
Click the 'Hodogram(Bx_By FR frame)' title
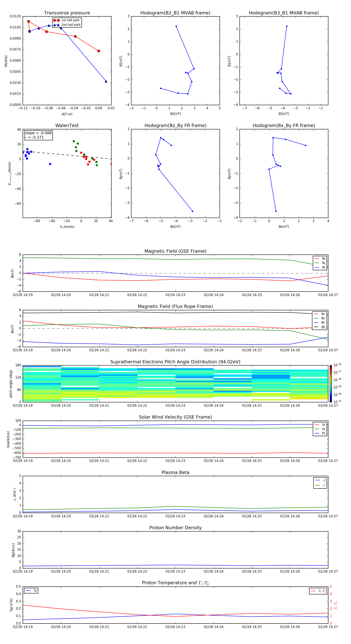tap(284, 125)
